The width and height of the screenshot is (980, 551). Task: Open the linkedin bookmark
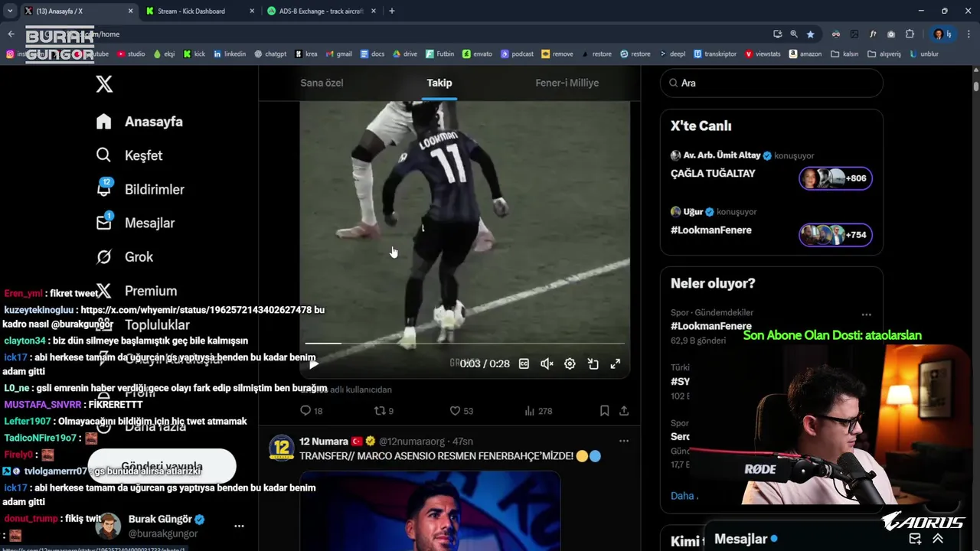[x=230, y=54]
